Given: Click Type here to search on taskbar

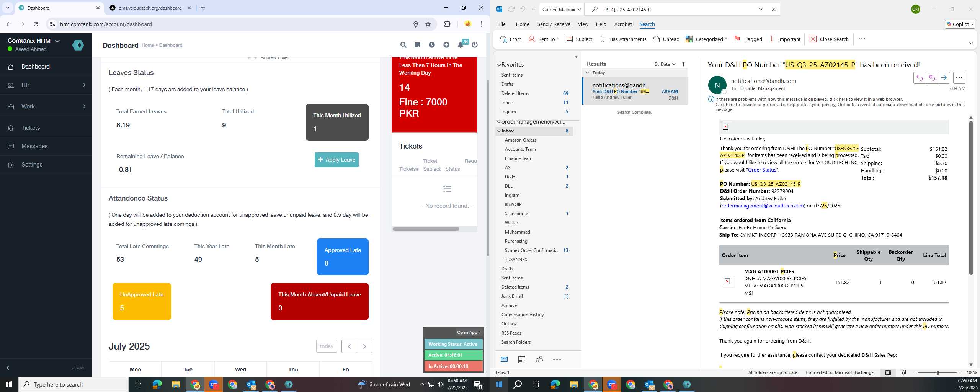Looking at the screenshot, I should point(73,384).
